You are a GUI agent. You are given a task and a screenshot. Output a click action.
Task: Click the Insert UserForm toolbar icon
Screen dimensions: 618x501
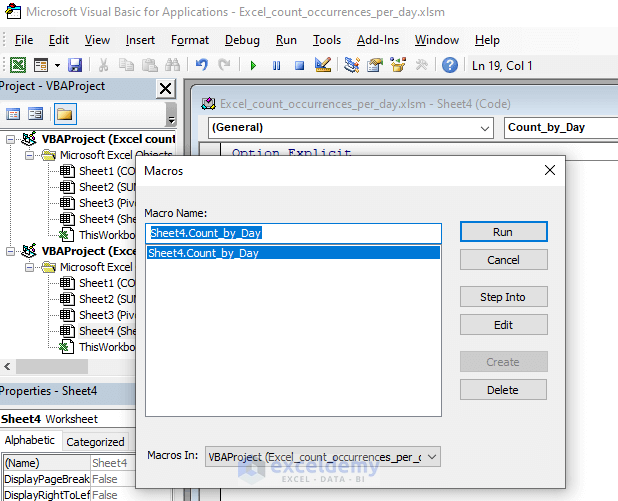(x=41, y=65)
